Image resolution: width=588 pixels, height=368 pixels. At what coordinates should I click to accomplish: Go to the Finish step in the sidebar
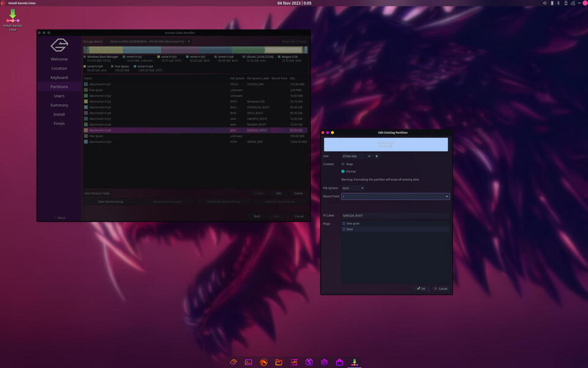[x=59, y=123]
